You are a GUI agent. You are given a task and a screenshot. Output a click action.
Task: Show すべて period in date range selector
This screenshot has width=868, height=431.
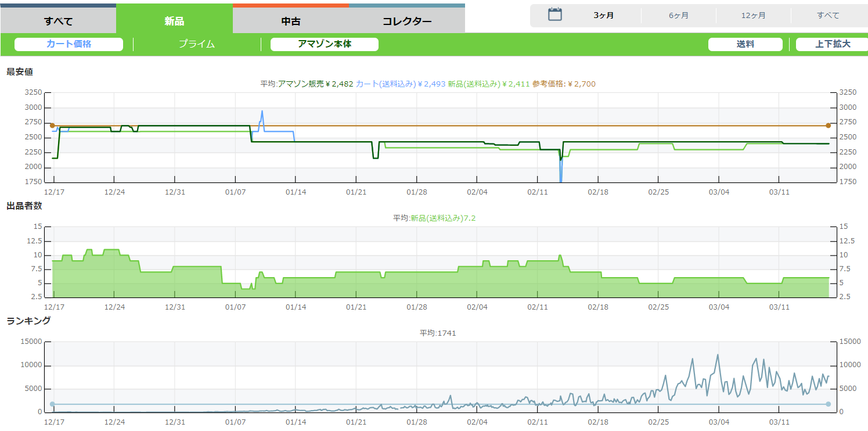tap(828, 16)
